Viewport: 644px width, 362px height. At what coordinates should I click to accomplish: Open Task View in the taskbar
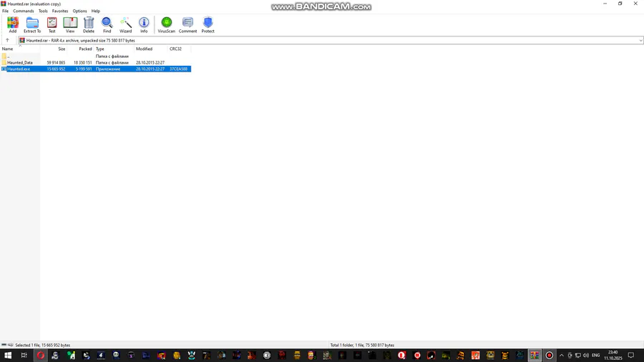click(x=24, y=356)
